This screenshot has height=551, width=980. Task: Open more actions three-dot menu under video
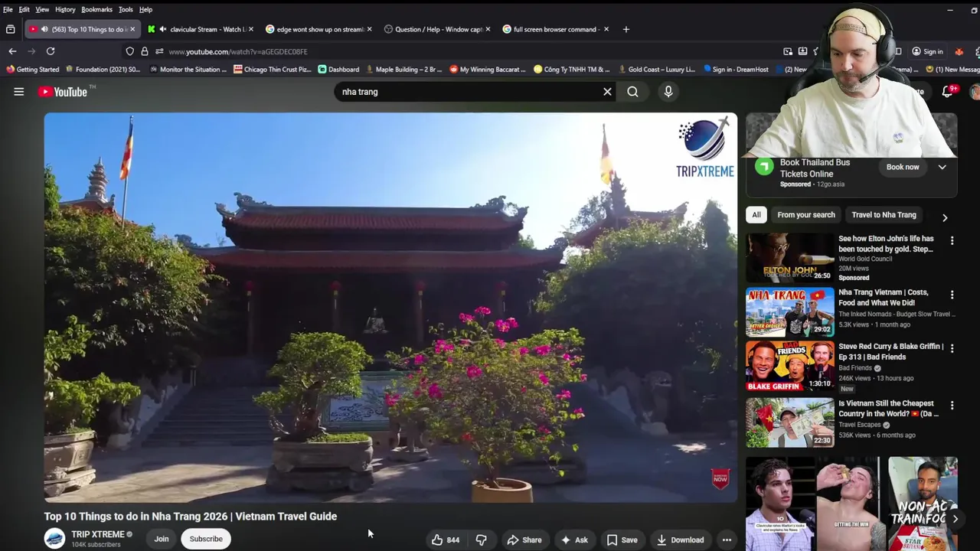727,540
